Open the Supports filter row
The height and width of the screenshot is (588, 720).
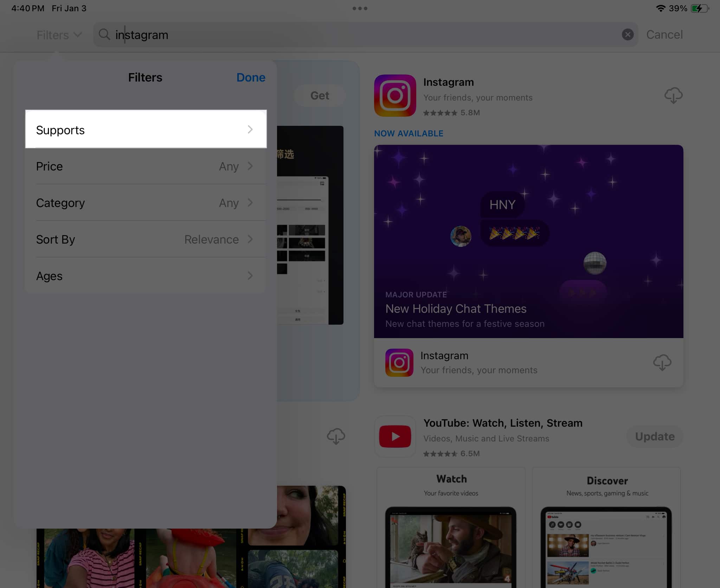(x=146, y=129)
